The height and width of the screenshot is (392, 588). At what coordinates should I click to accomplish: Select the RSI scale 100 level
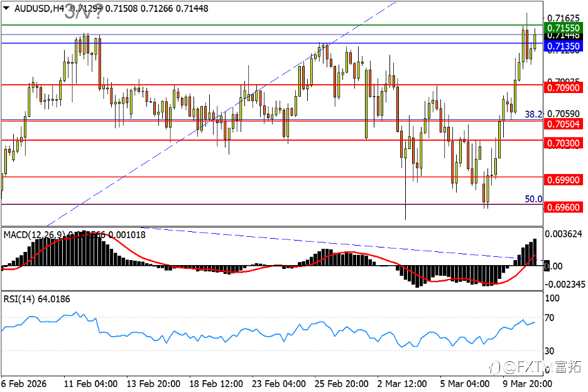(552, 298)
